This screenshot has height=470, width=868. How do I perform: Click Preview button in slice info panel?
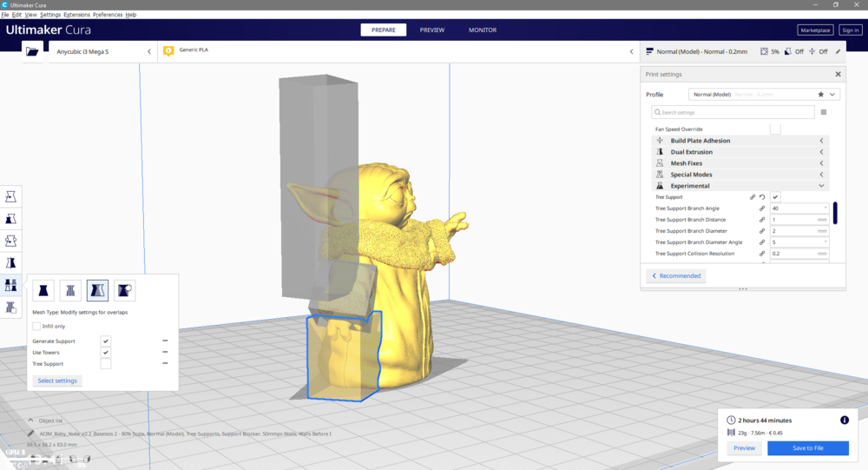click(744, 447)
